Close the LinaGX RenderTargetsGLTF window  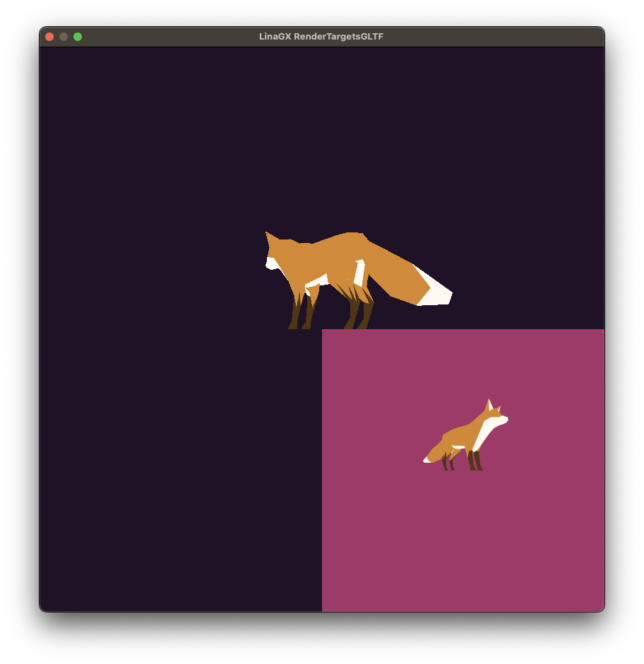(49, 37)
